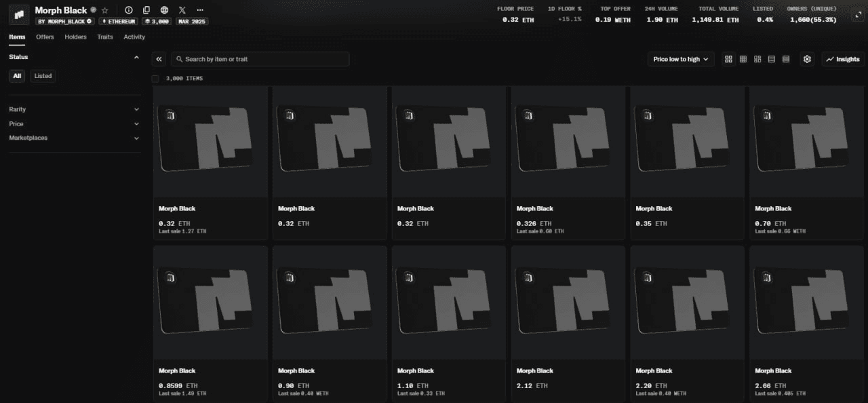Open the card priced 0.35 ETH

[x=688, y=163]
